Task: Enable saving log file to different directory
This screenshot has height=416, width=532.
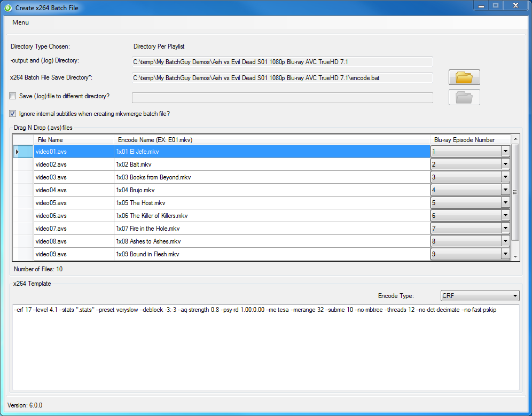Action: (13, 96)
